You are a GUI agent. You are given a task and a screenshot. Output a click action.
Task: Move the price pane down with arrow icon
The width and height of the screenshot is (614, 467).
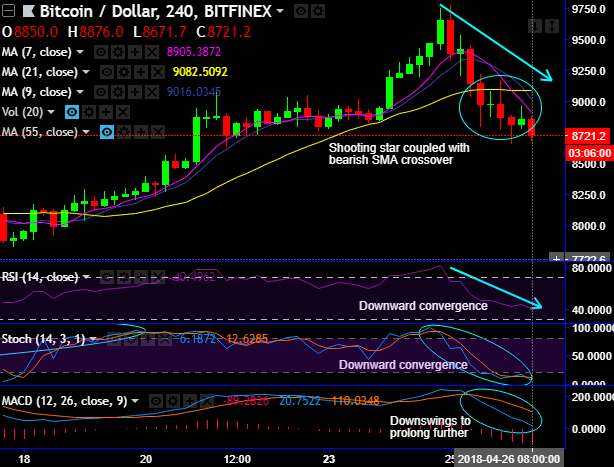pyautogui.click(x=535, y=26)
